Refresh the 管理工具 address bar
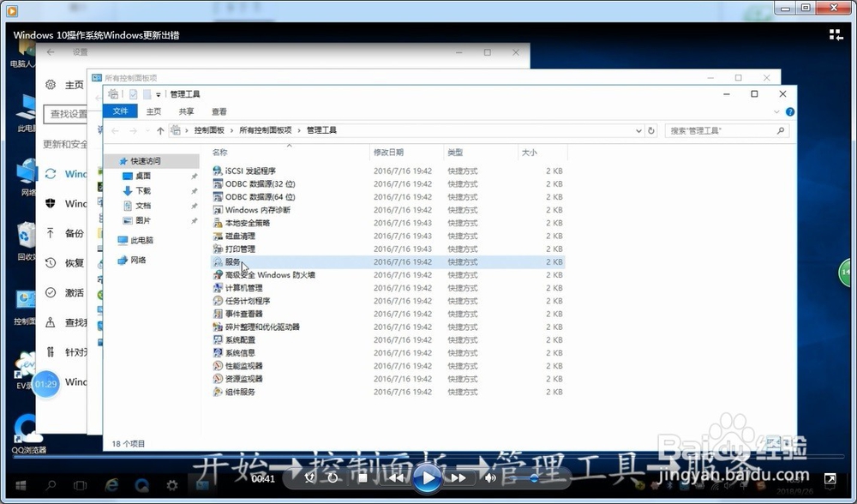 point(651,130)
